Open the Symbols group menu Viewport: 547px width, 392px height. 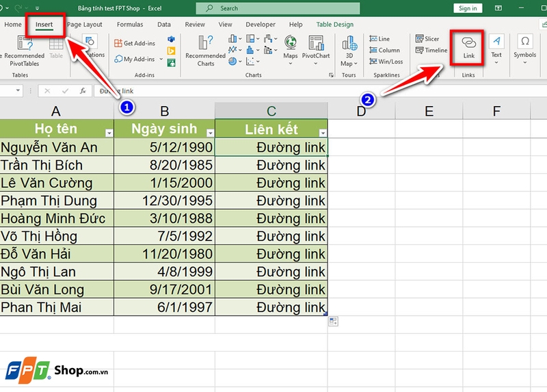pyautogui.click(x=524, y=50)
